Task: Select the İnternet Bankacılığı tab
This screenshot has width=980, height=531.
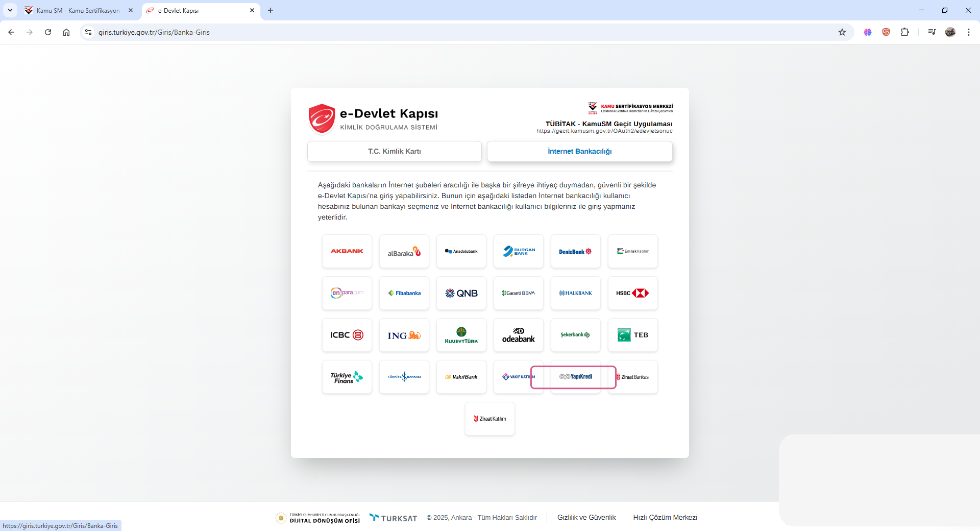Action: click(579, 151)
